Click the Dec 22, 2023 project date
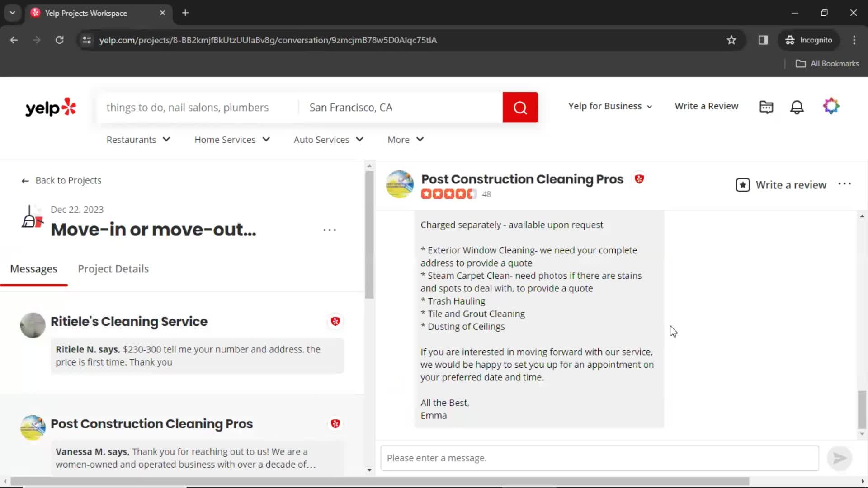Screen dimensions: 868x488 coord(77,210)
